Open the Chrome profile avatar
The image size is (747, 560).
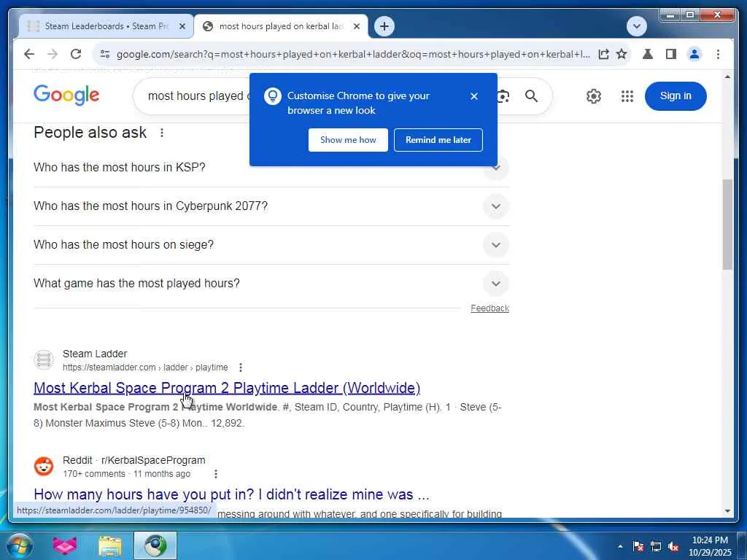pos(694,54)
